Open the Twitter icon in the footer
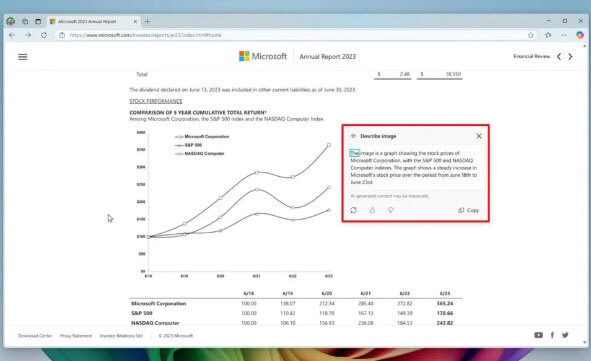 pos(565,335)
